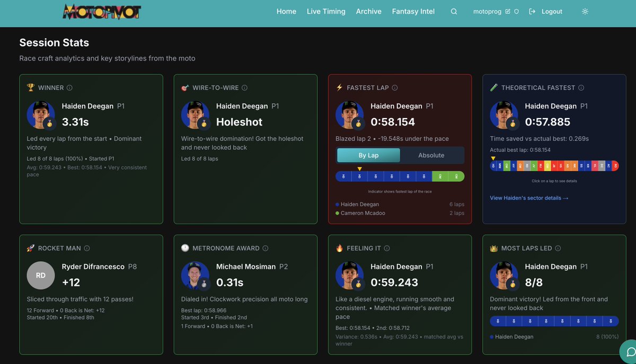The image size is (636, 364).
Task: Click the yellow fastest-lap indicator marker
Action: tap(360, 168)
